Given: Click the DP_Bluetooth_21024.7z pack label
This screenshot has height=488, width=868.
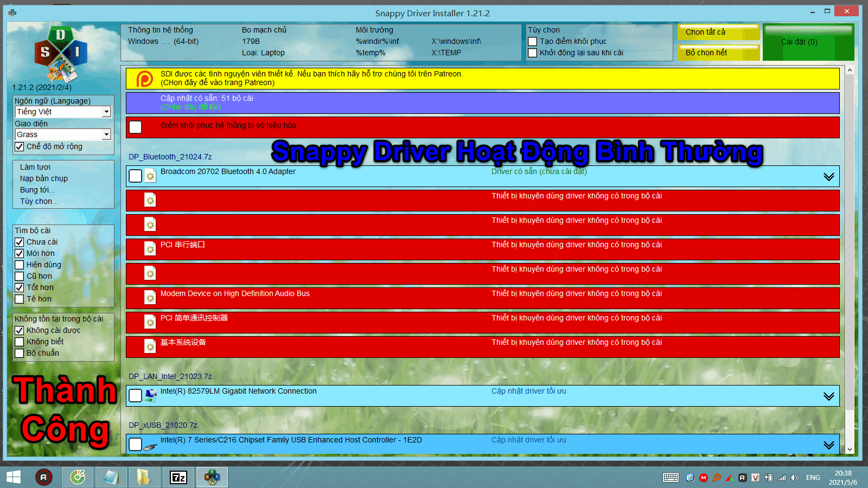Looking at the screenshot, I should [x=170, y=157].
